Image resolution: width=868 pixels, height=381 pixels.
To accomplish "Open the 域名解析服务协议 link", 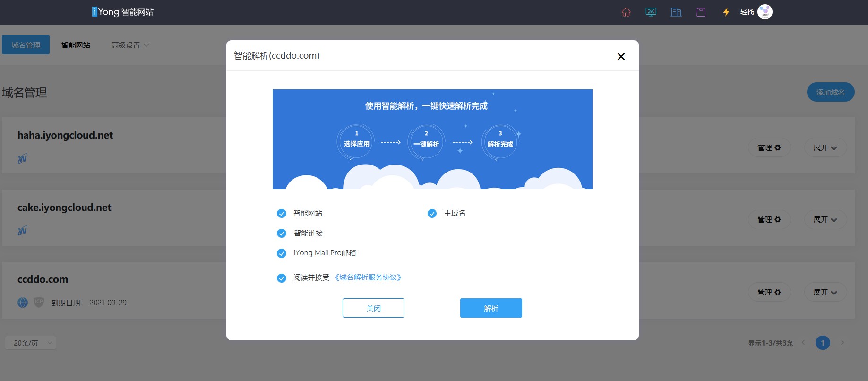I will 369,277.
